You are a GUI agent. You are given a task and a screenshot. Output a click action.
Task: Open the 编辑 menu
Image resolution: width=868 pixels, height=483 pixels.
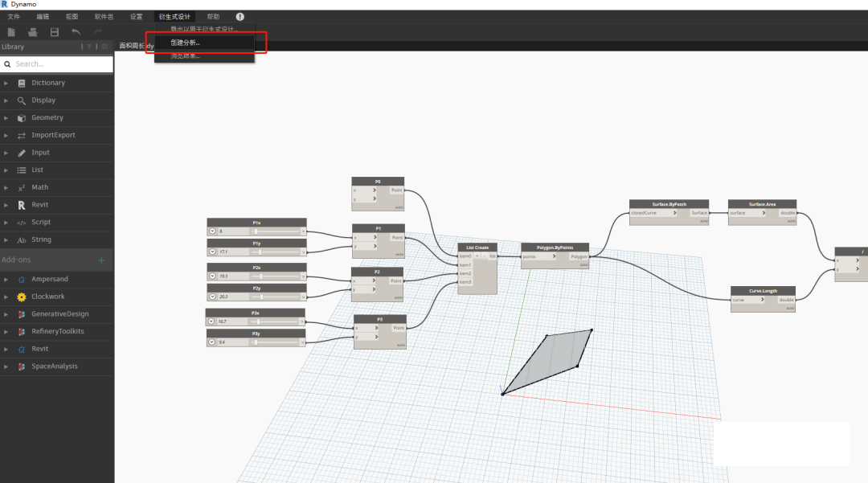tap(43, 17)
